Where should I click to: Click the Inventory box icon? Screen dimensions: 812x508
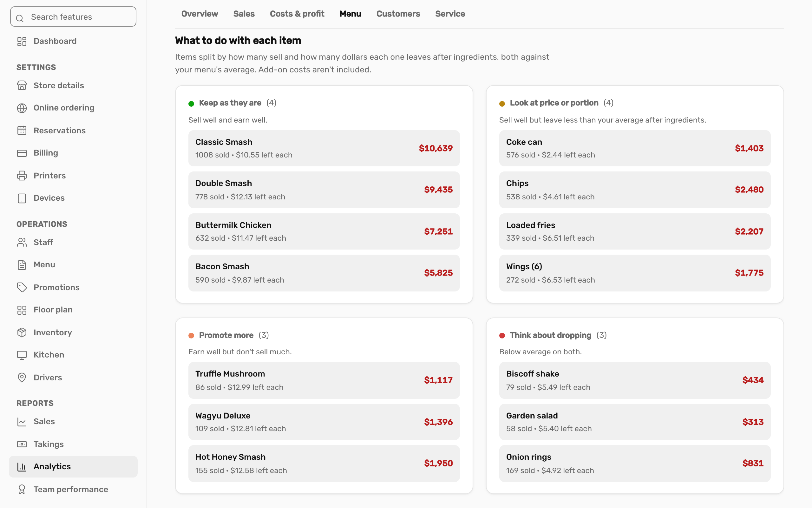click(22, 332)
